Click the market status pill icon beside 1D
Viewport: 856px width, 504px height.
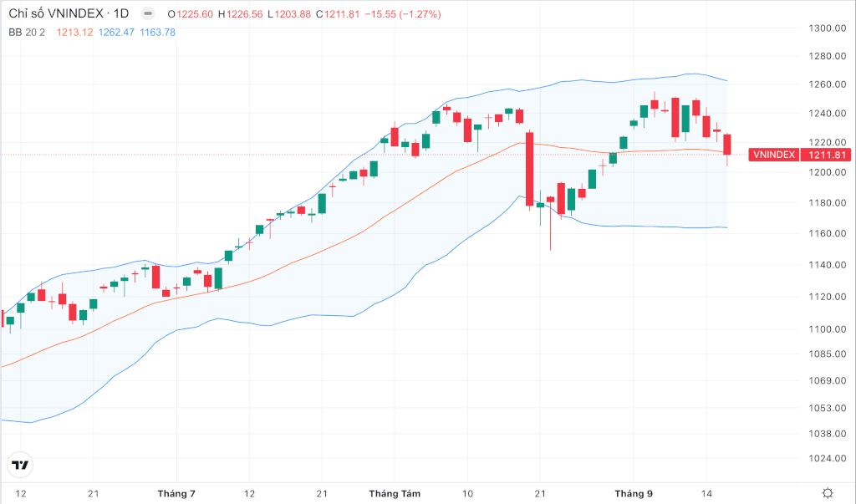click(x=147, y=13)
